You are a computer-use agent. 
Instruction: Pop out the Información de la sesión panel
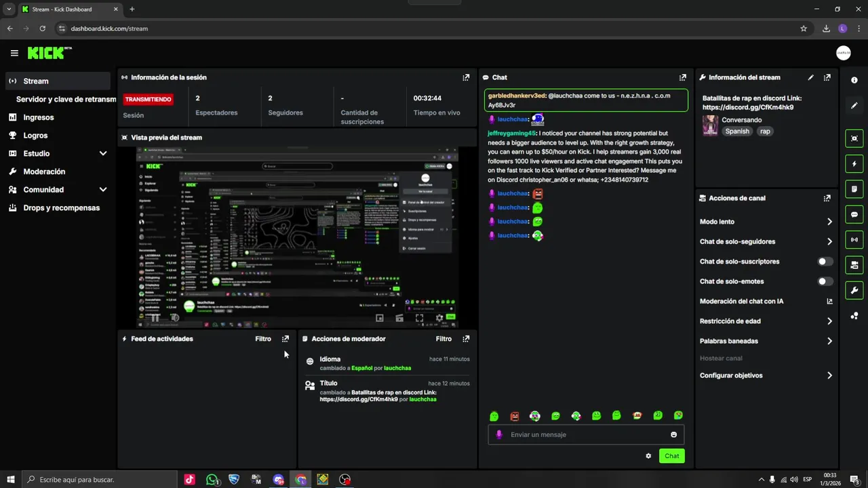coord(466,77)
